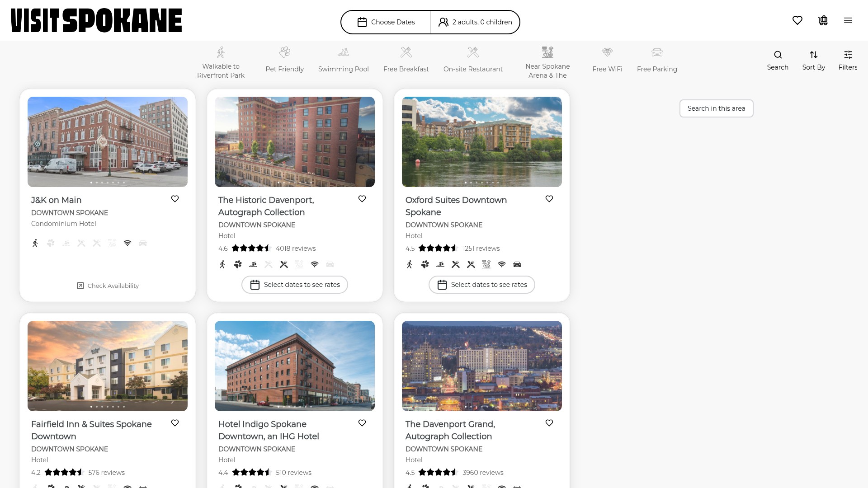
Task: Open Hotel Indigo Spokane Downtown title
Action: [x=269, y=430]
